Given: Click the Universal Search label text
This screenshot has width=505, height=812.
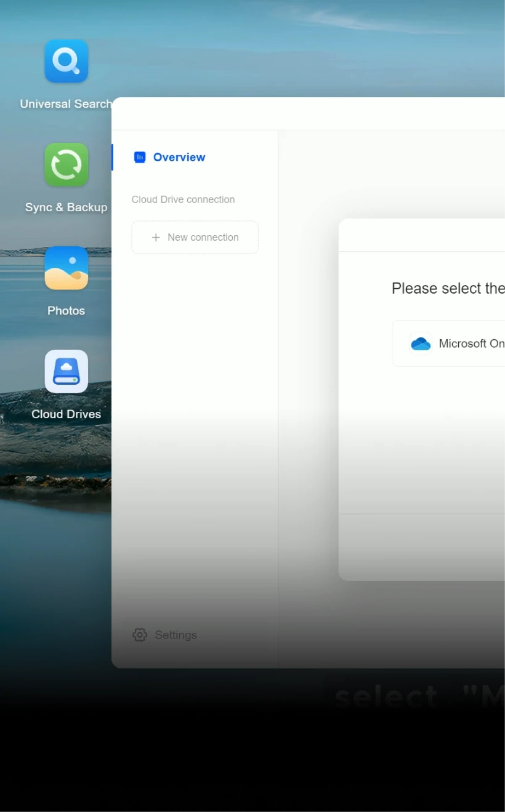Looking at the screenshot, I should pos(65,103).
